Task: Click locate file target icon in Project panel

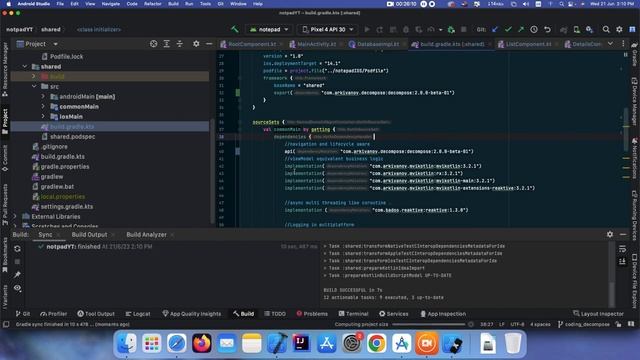Action: 153,44
